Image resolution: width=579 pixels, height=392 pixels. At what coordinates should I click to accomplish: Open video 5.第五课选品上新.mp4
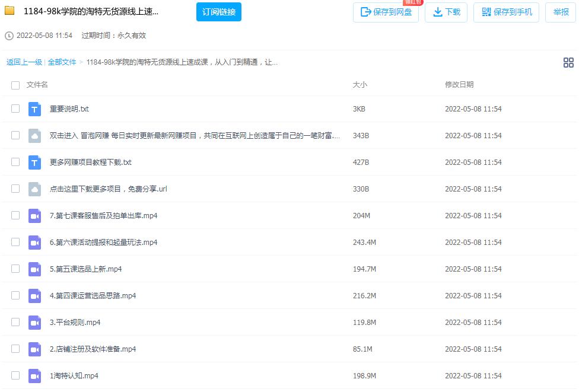(85, 269)
